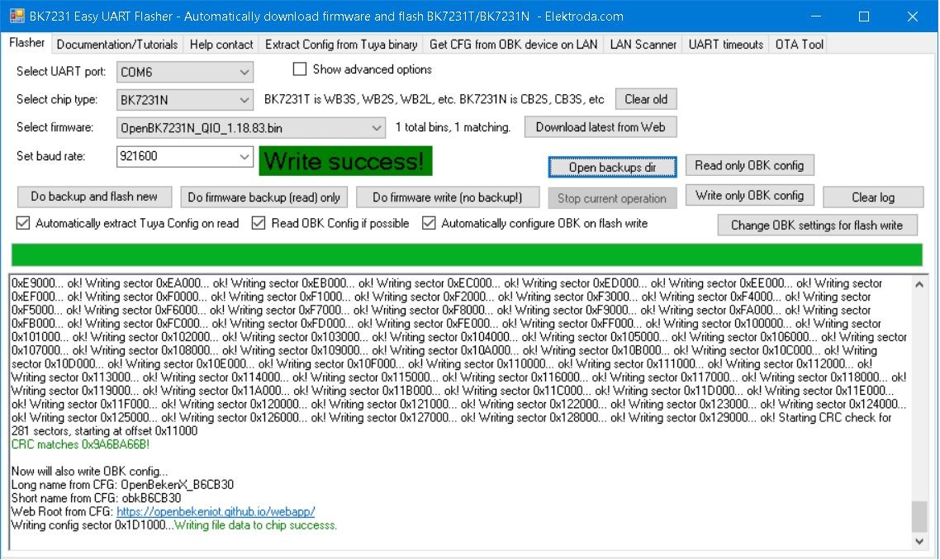Click Do firmware backup (read) only
Viewport: 940px width, 560px height.
263,197
